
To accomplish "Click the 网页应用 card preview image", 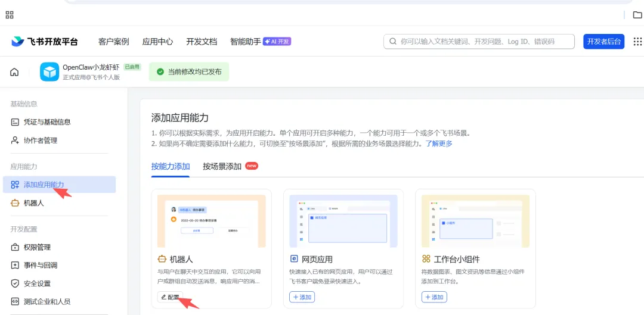I will (x=343, y=221).
